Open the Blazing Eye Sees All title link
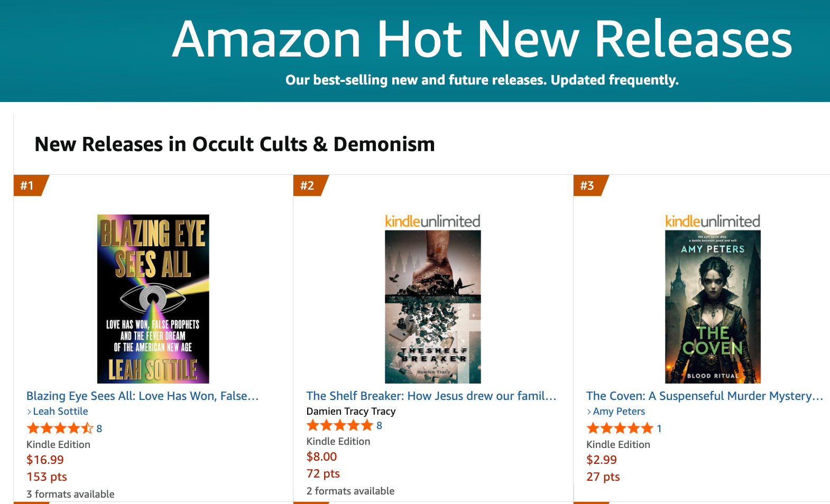This screenshot has width=830, height=504. (142, 396)
